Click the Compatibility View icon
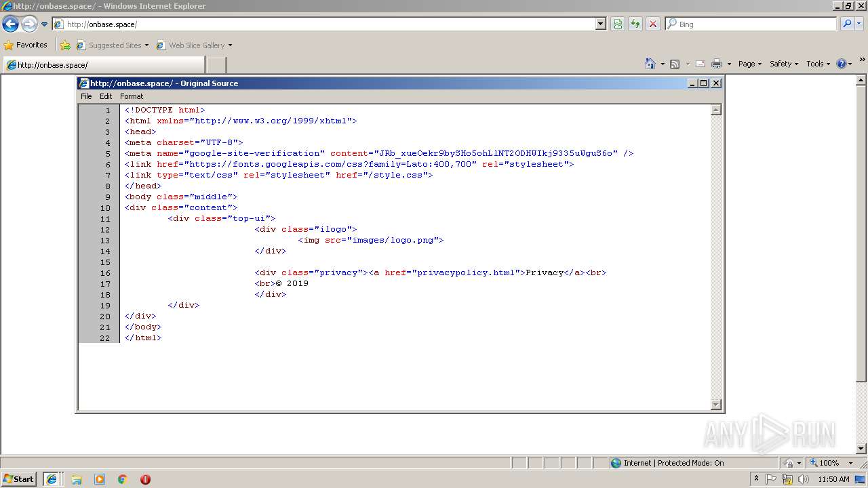Screen dimensions: 868x488 tap(618, 24)
